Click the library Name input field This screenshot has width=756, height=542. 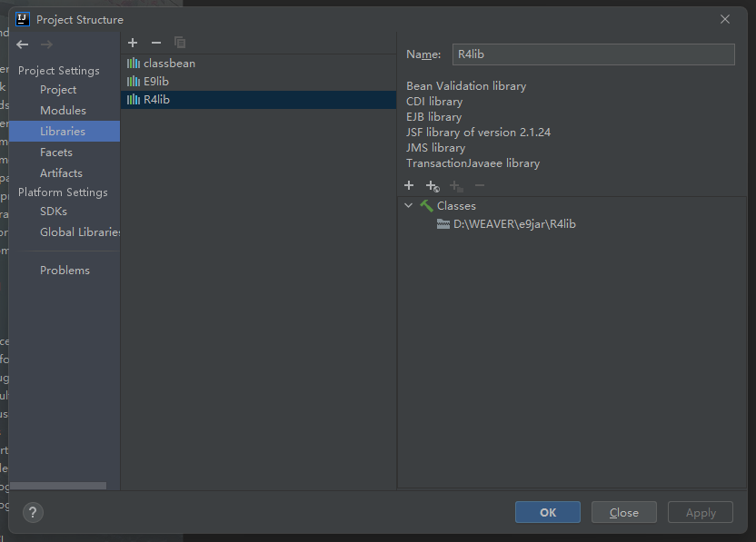[592, 54]
